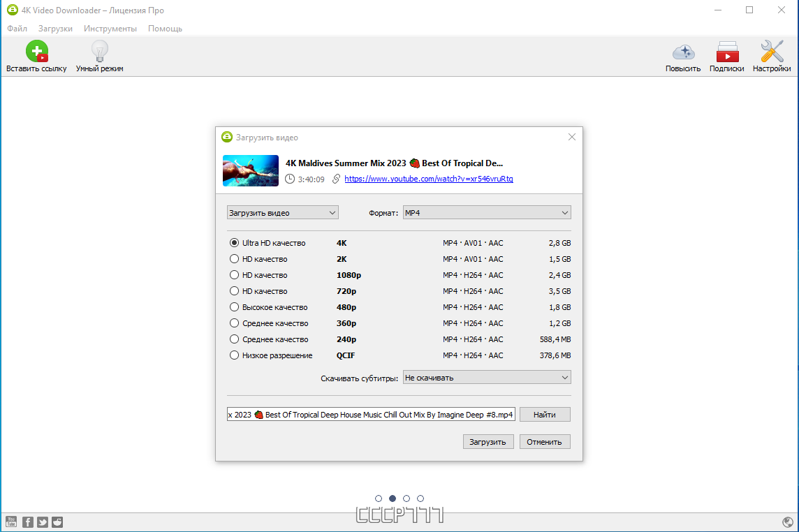Image resolution: width=799 pixels, height=532 pixels.
Task: Open the Reddit icon in status bar
Action: click(x=57, y=522)
